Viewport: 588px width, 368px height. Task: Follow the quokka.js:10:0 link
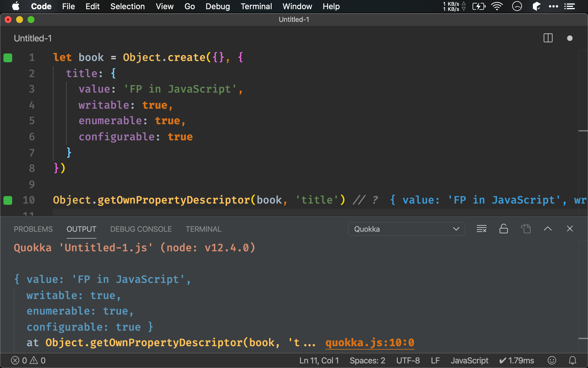(x=370, y=343)
